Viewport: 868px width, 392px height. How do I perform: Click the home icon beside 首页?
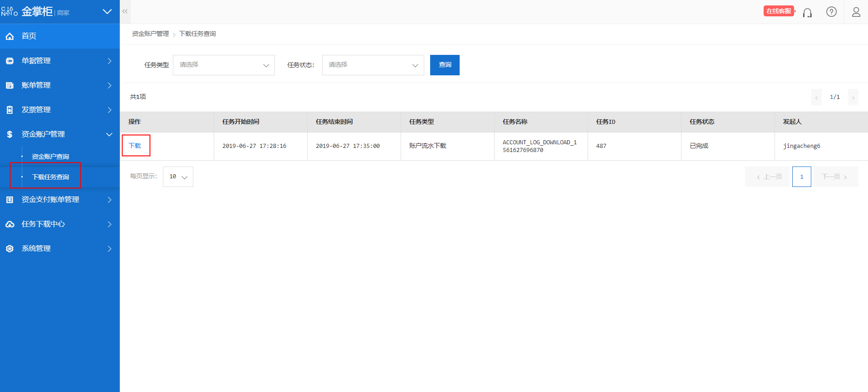tap(10, 36)
